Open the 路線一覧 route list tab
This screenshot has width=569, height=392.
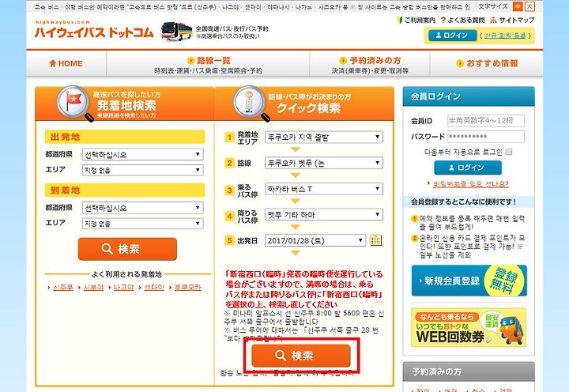click(x=209, y=64)
